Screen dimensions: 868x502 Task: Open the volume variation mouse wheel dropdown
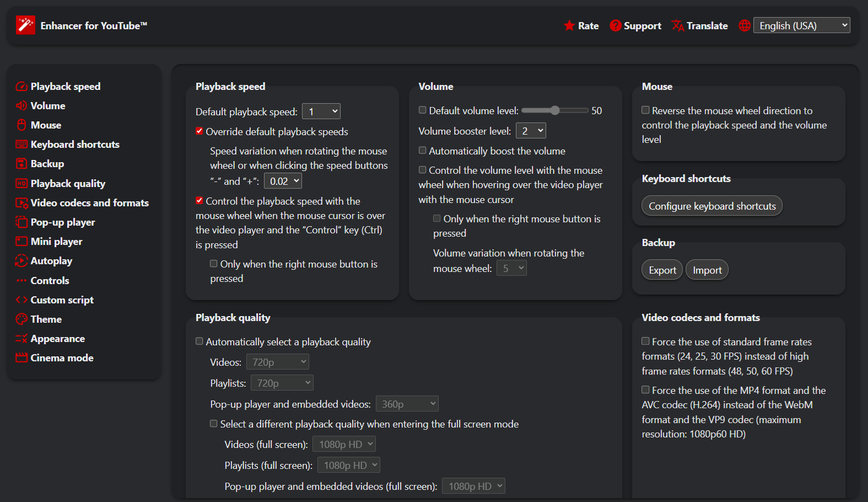coord(512,268)
